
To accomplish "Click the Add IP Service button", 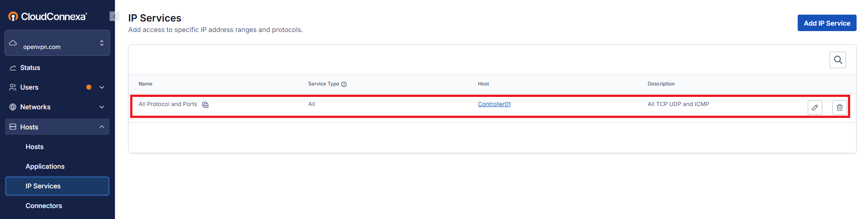I will [x=826, y=23].
